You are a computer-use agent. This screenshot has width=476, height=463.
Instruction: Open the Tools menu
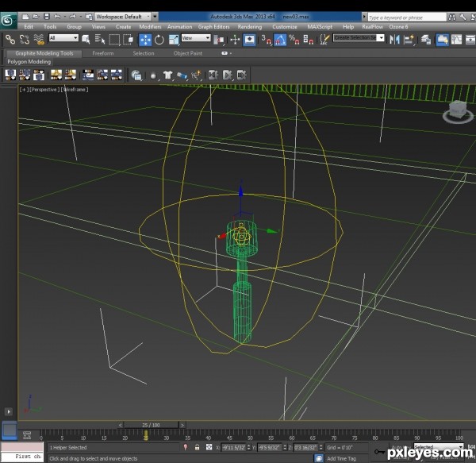tap(50, 27)
